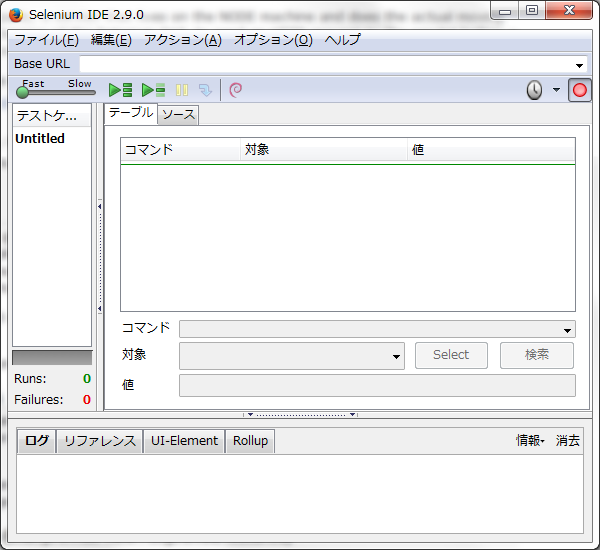This screenshot has width=600, height=550.
Task: Switch to the UI-Element tab
Action: coord(184,441)
